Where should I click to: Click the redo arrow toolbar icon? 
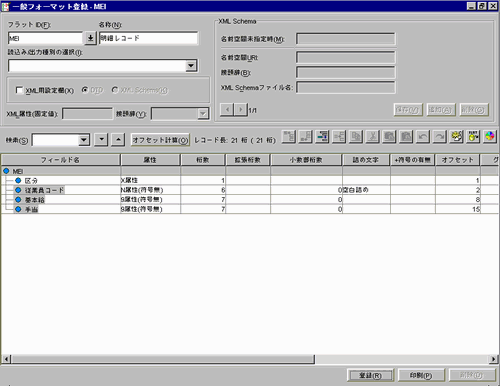click(x=439, y=137)
